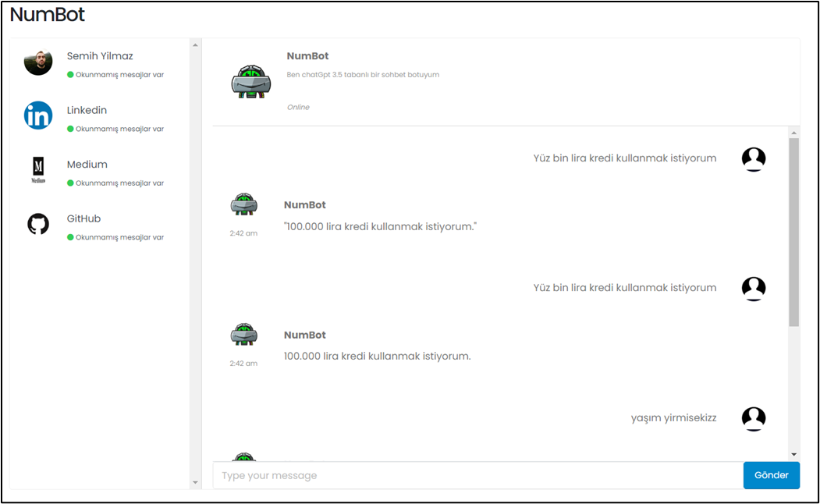Click GitHub's unread messages indicator dot
820x504 pixels.
[69, 237]
